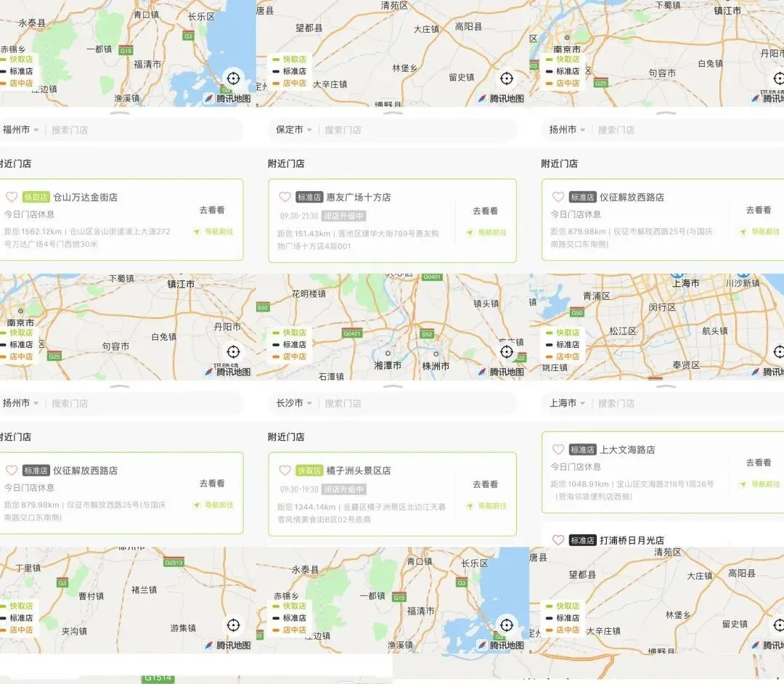Click 导航前往 link for 上大文海路店

pos(761,484)
